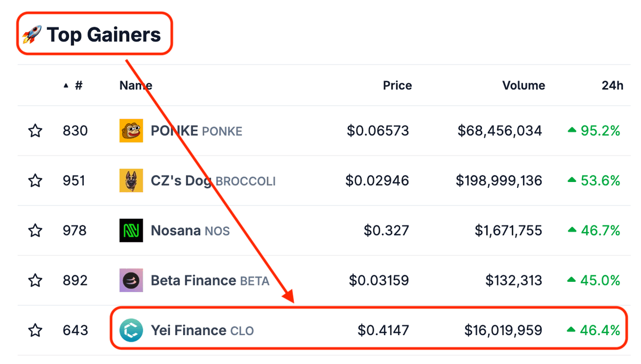
Task: Sort the table by Price column
Action: (x=397, y=85)
